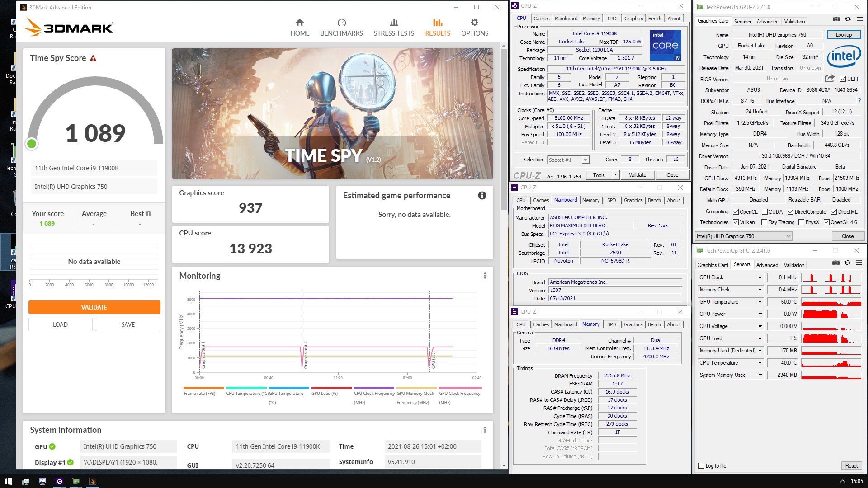Click the Validate button in CPU-Z
Screen dimensions: 868x488
pyautogui.click(x=637, y=175)
